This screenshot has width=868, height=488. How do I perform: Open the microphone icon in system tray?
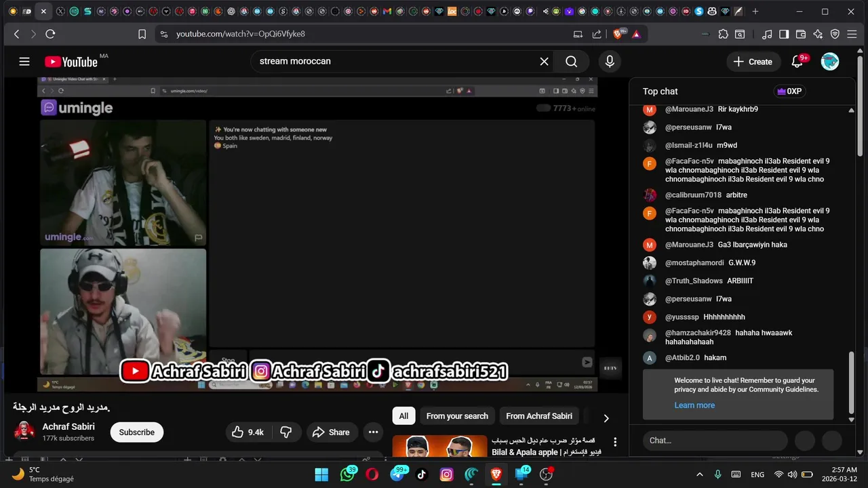point(717,474)
